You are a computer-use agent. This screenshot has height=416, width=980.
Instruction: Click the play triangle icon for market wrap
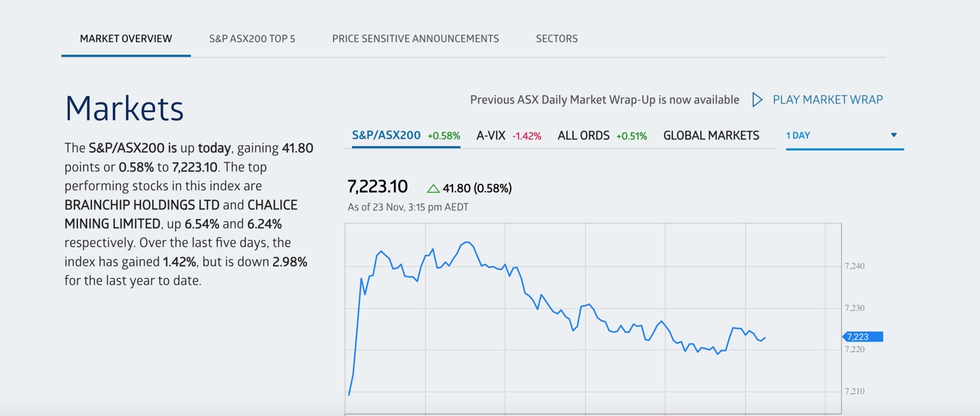757,100
